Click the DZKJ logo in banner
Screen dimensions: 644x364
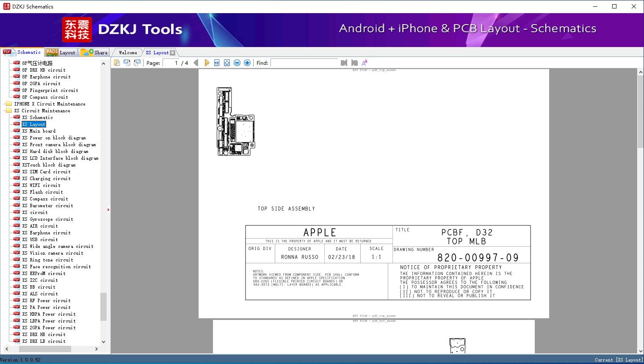pyautogui.click(x=77, y=30)
